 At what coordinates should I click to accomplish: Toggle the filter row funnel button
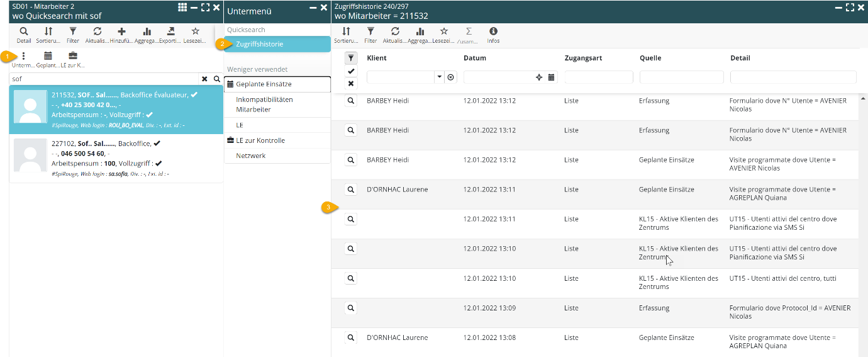(351, 58)
